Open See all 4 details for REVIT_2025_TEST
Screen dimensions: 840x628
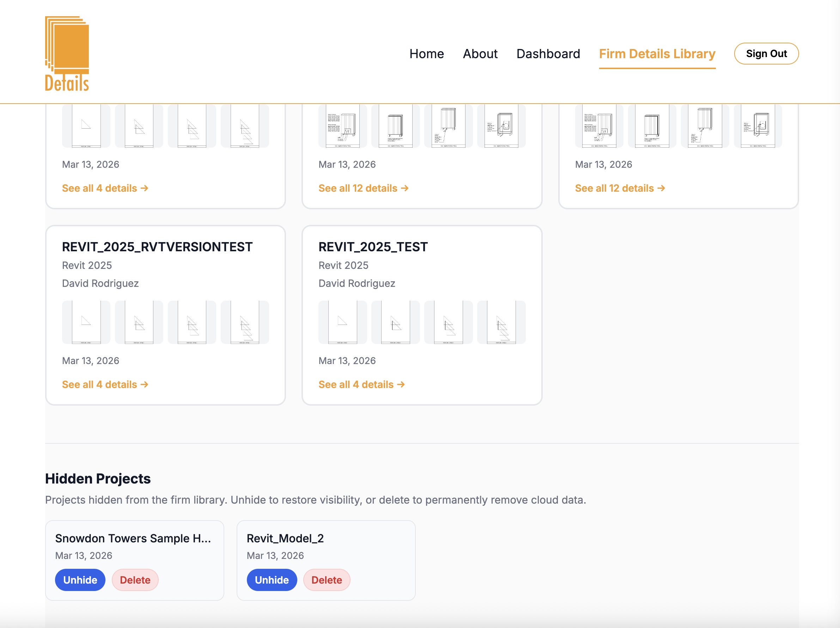pos(361,384)
